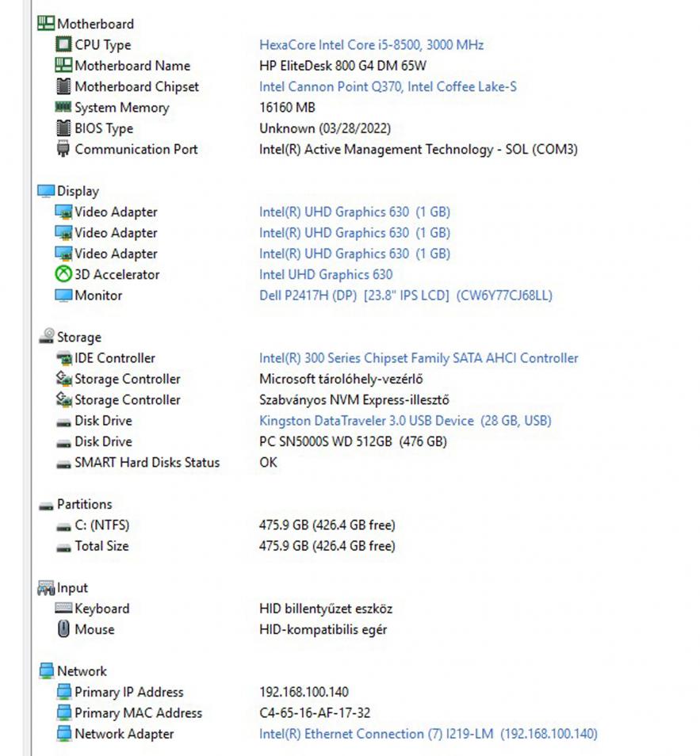The height and width of the screenshot is (756, 700).
Task: Open the Dell P2417H monitor link
Action: (406, 295)
